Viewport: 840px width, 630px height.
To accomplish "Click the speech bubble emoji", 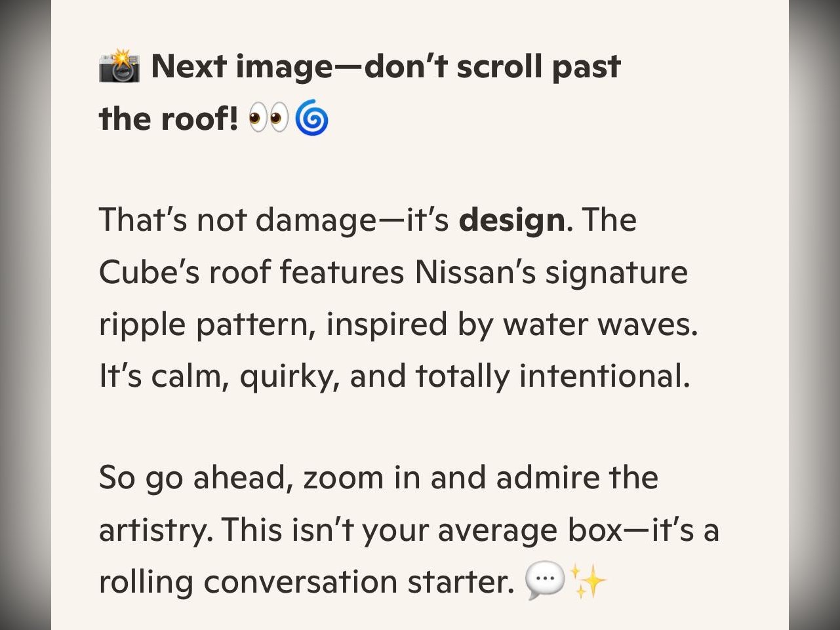I will coord(545,581).
